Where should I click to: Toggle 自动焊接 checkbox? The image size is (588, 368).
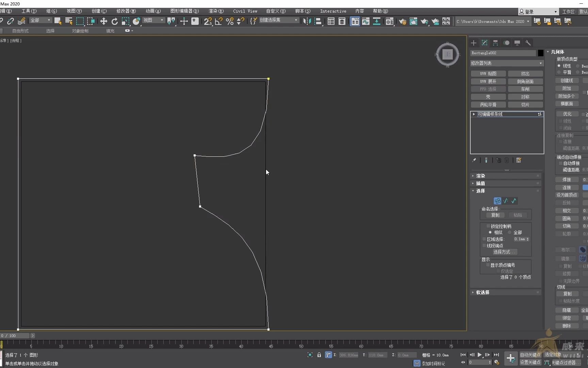pos(561,163)
